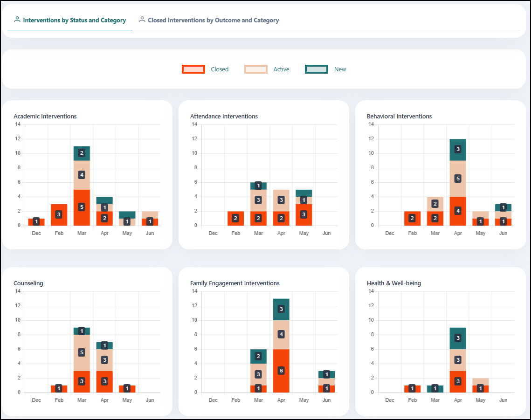Click Behavioral April new segment labeled 3

[x=458, y=149]
